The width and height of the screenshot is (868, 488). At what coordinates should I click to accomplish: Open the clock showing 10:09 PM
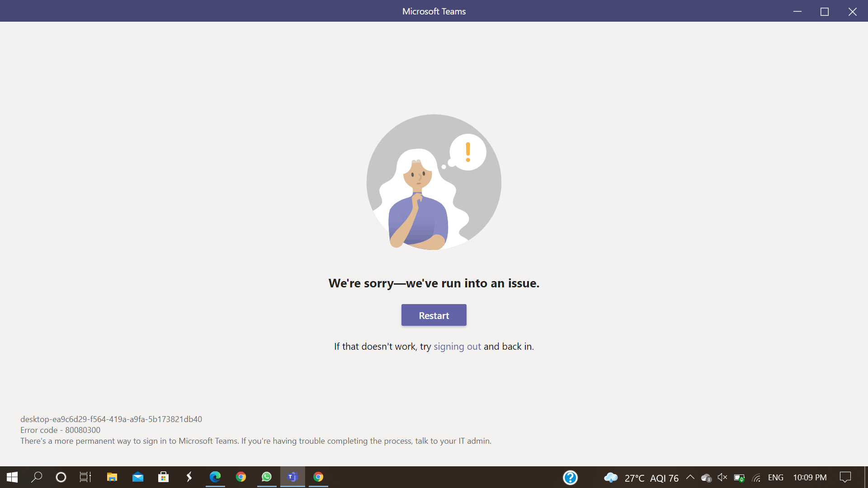click(x=810, y=477)
